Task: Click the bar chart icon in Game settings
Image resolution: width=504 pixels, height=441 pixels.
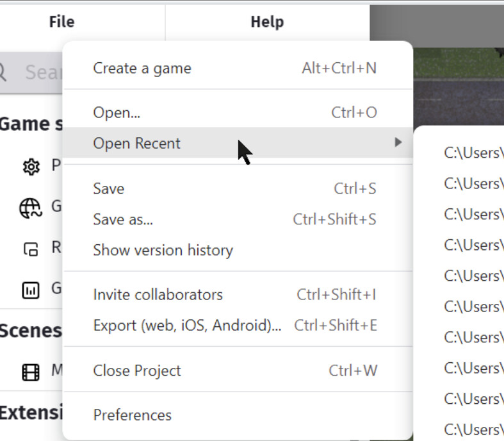Action: pyautogui.click(x=30, y=290)
